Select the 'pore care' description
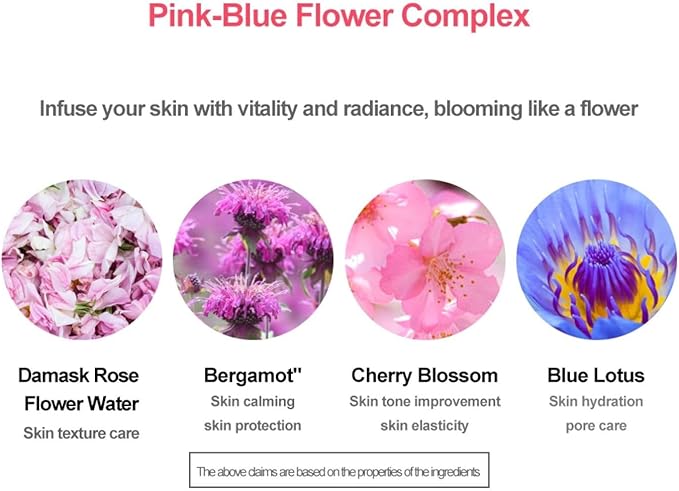The height and width of the screenshot is (491, 679). coord(596,426)
